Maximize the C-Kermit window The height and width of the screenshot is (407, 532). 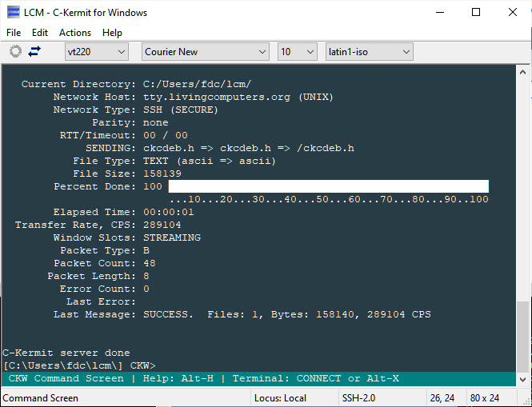tap(476, 12)
